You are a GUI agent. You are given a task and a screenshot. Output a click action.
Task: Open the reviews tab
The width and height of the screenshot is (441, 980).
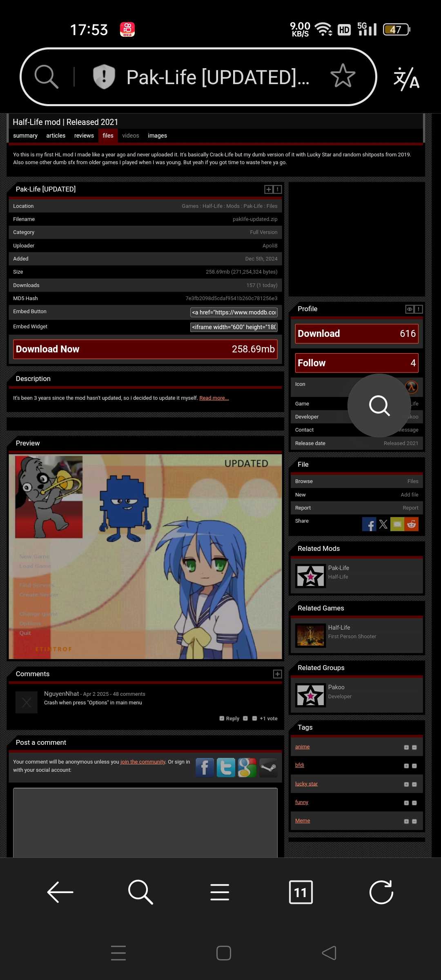click(84, 136)
